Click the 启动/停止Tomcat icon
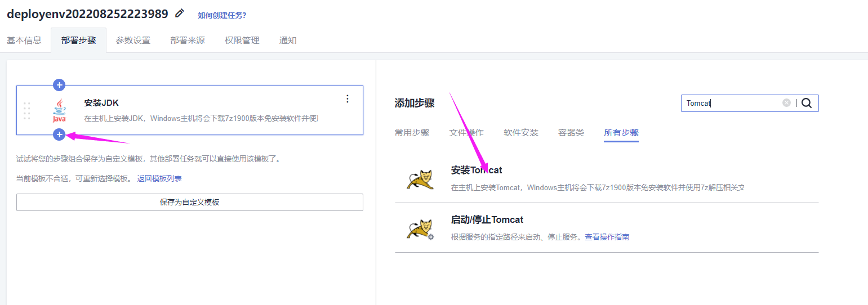868x305 pixels. click(x=420, y=229)
